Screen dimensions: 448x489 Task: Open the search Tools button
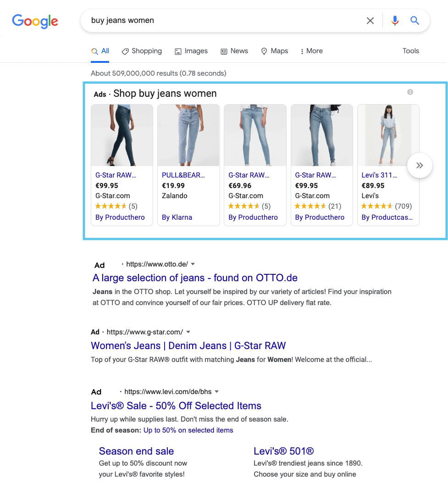(x=410, y=51)
